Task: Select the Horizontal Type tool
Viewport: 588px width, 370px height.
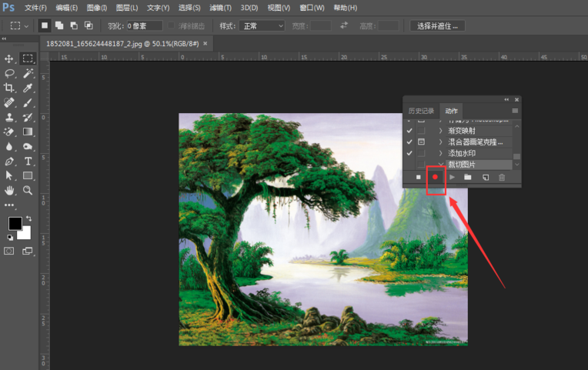Action: click(28, 161)
